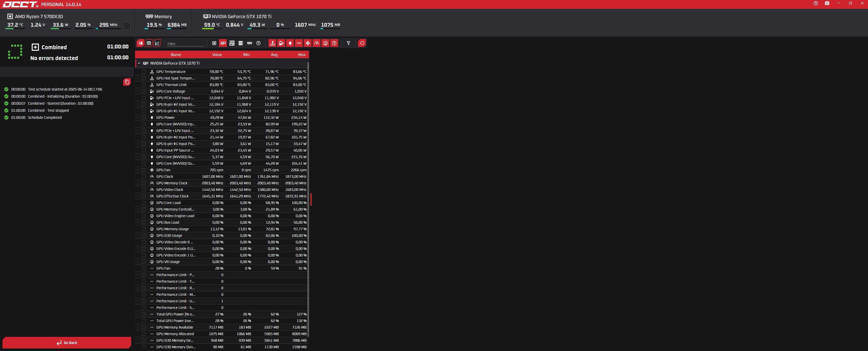Click the GPU D3D Usage row name
Image resolution: width=868 pixels, height=351 pixels.
169,236
